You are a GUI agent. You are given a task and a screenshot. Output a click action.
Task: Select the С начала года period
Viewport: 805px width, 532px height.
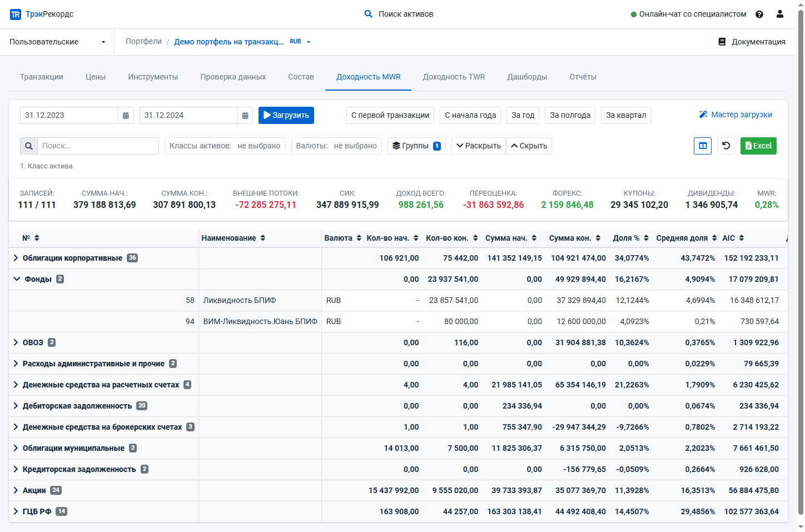click(x=470, y=115)
